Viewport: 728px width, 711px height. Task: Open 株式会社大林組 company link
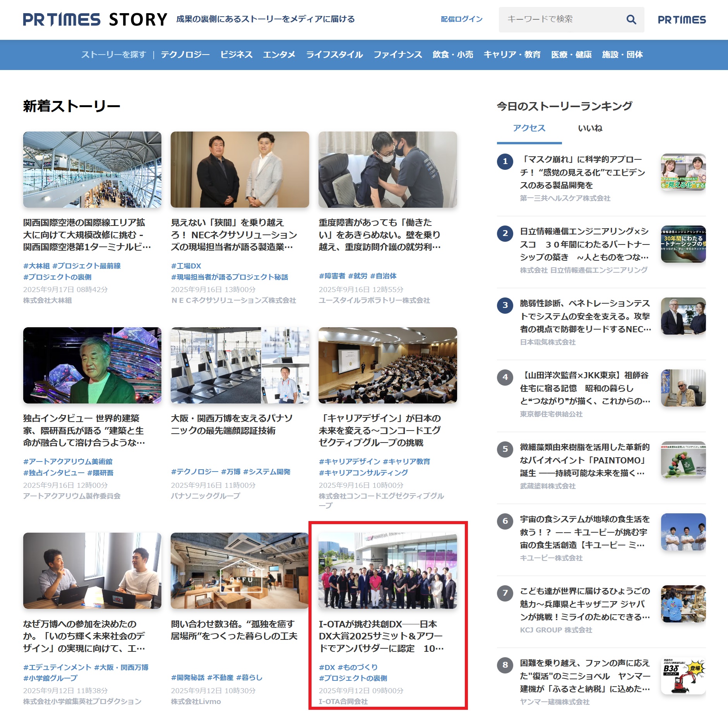(x=48, y=301)
